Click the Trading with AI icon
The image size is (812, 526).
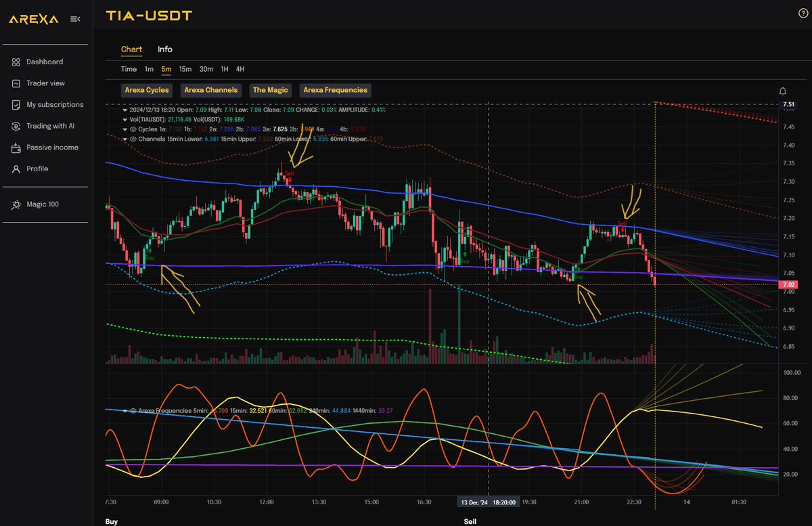(16, 126)
